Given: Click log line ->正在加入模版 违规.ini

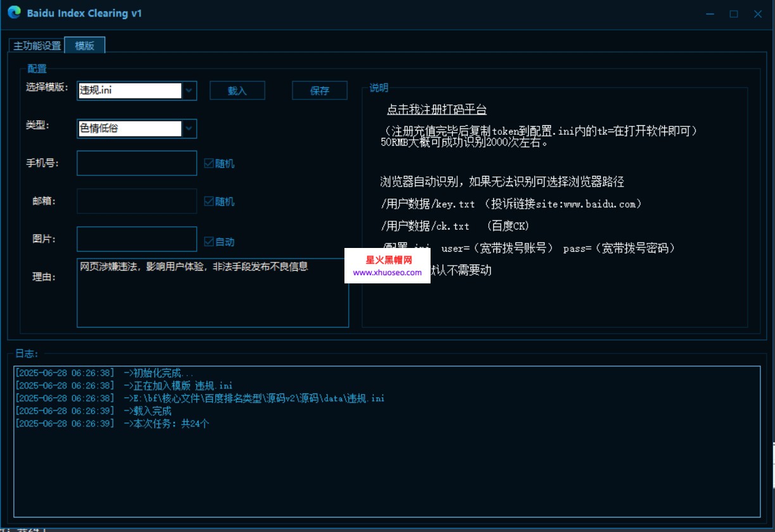Looking at the screenshot, I should [x=124, y=385].
